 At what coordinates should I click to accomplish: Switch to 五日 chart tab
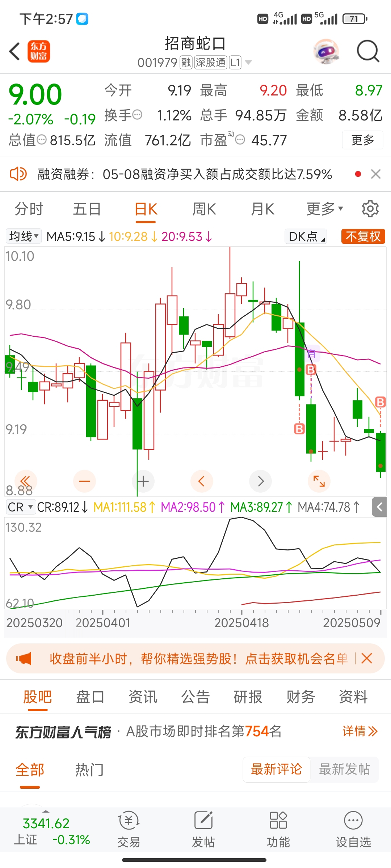click(87, 209)
